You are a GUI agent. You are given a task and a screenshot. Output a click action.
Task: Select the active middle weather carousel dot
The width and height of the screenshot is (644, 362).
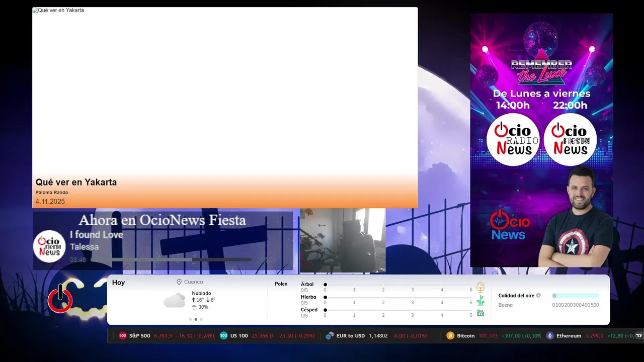point(196,319)
